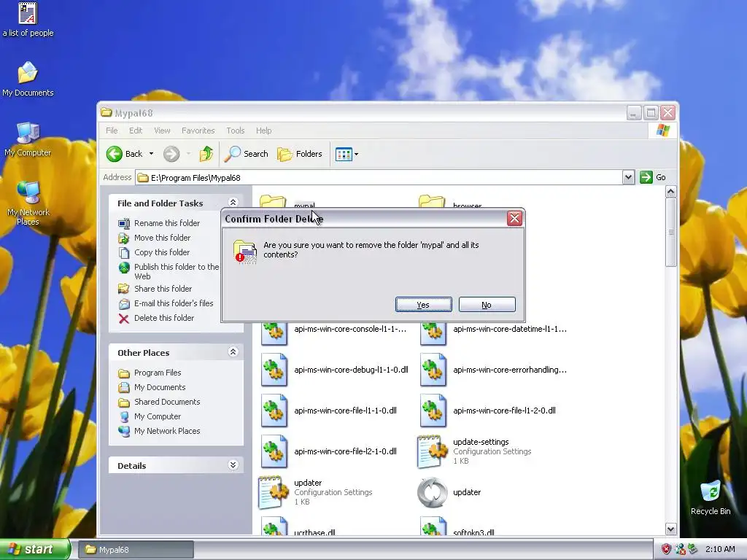Open Program Files in Other Places
Image resolution: width=747 pixels, height=560 pixels.
tap(150, 373)
